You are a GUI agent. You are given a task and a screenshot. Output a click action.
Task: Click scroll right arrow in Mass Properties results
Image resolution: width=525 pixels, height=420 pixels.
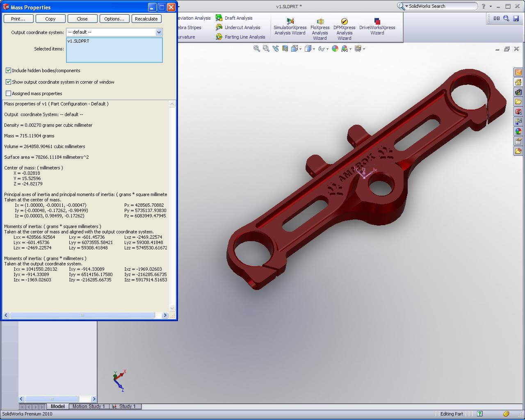165,315
